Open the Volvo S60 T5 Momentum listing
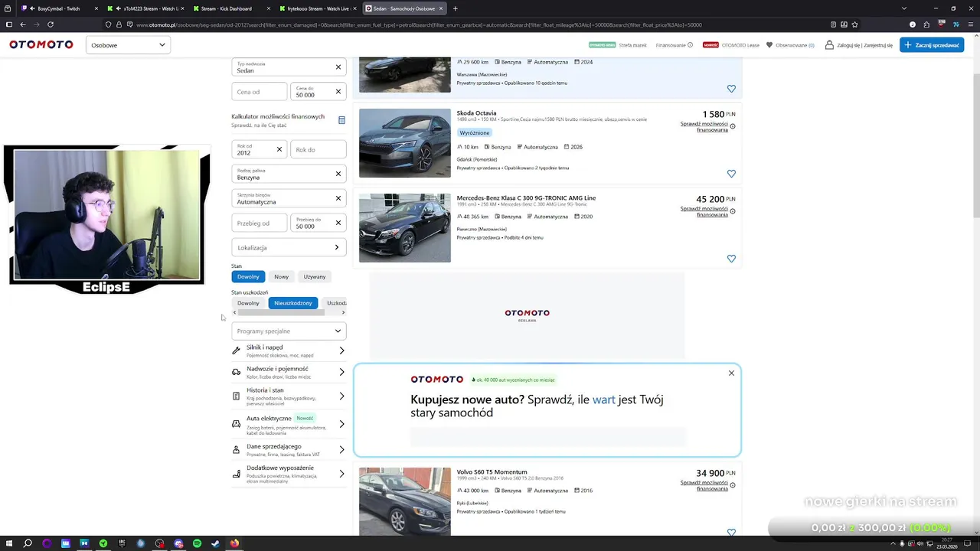The height and width of the screenshot is (551, 980). (x=492, y=472)
